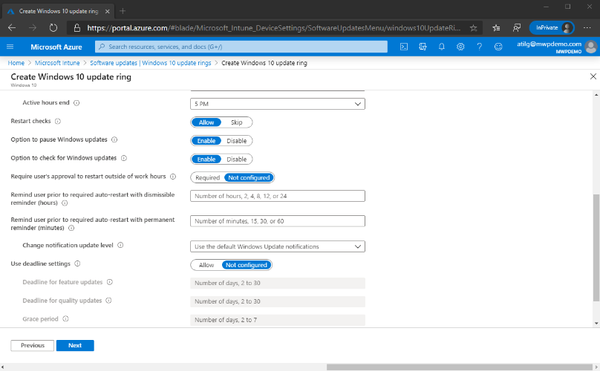600x371 pixels.
Task: Click the Microsoft Azure logo text
Action: pos(56,47)
